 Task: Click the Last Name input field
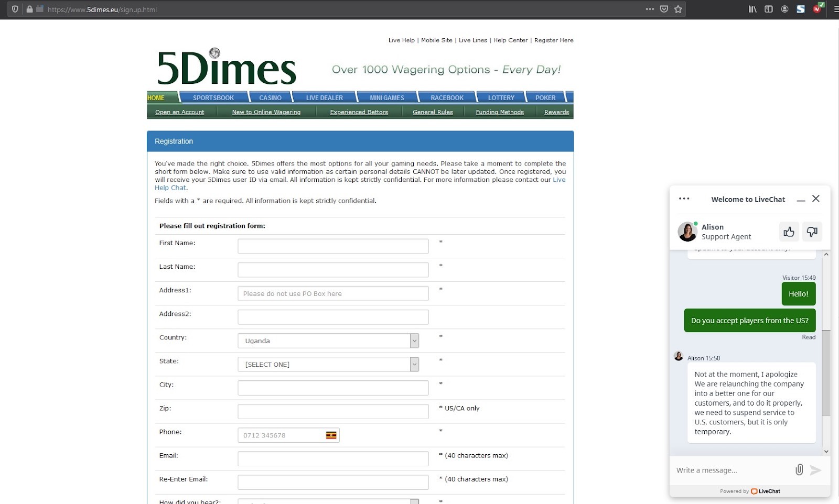[333, 270]
